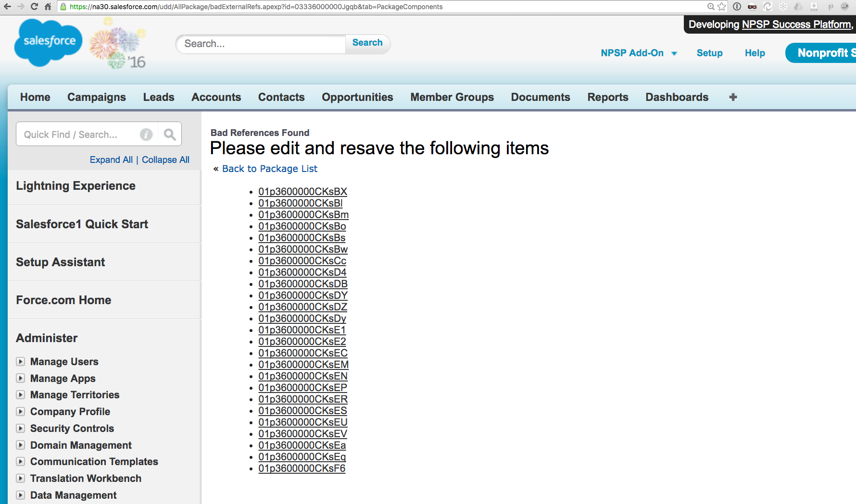Click the fleur-de-lis page extension icon
Image resolution: width=856 pixels, height=504 pixels.
814,7
